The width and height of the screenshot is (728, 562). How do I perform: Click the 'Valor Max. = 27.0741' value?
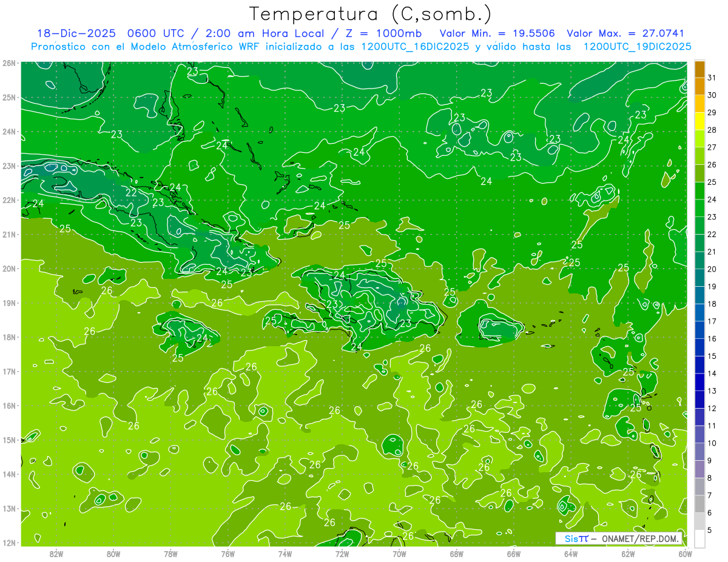625,33
